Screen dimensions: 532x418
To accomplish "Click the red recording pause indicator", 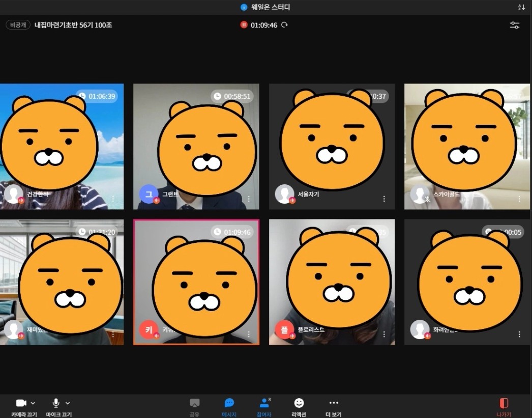I will pyautogui.click(x=244, y=25).
